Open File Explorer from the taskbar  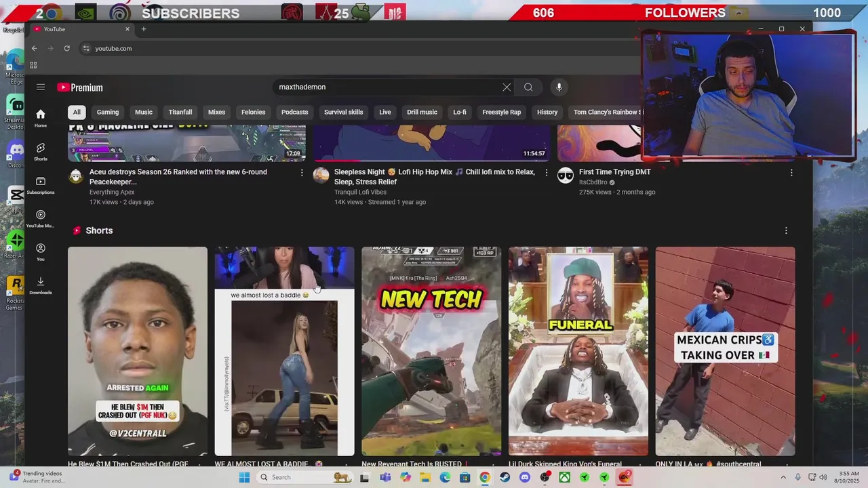tap(425, 477)
